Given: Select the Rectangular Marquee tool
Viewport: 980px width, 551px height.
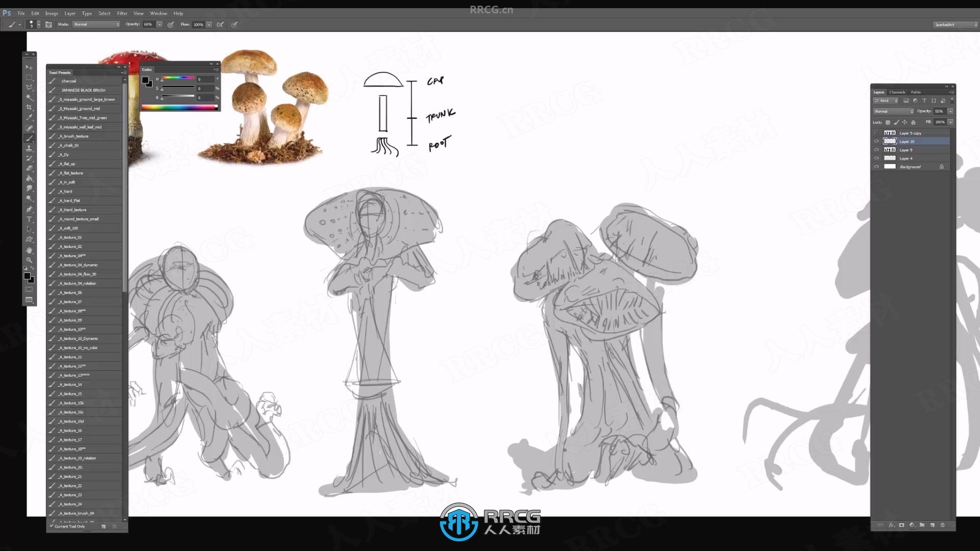Looking at the screenshot, I should (29, 78).
